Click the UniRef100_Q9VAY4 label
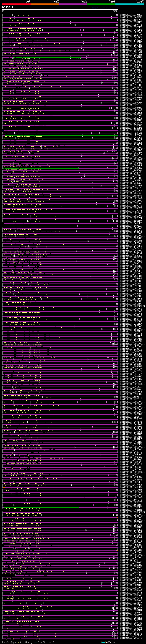Viewport: 146px width, 644px height. pos(131,334)
